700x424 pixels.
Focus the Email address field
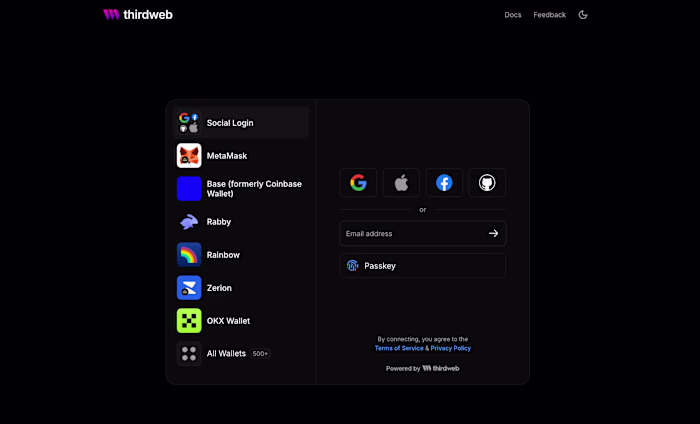tap(423, 233)
